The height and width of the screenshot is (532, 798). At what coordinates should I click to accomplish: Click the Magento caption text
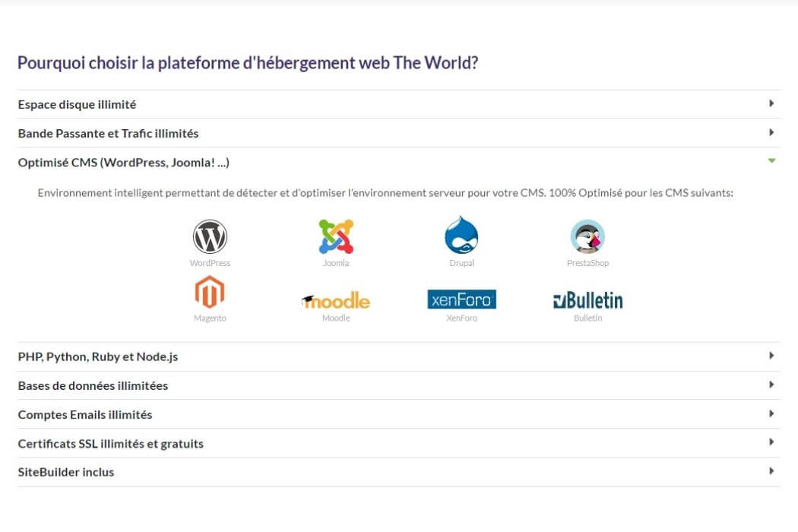210,318
